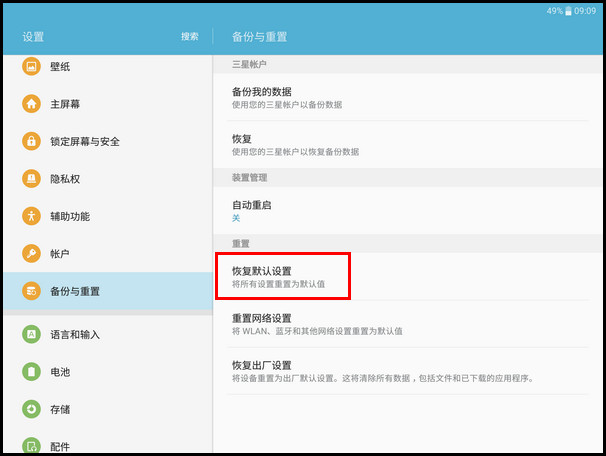Select 备份与重置 in the sidebar
606x456 pixels.
tap(108, 291)
